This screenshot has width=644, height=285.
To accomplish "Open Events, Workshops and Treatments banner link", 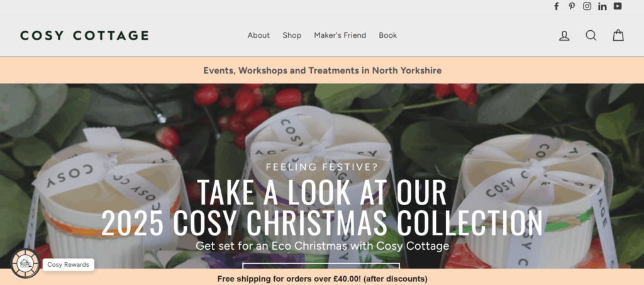I will click(323, 70).
